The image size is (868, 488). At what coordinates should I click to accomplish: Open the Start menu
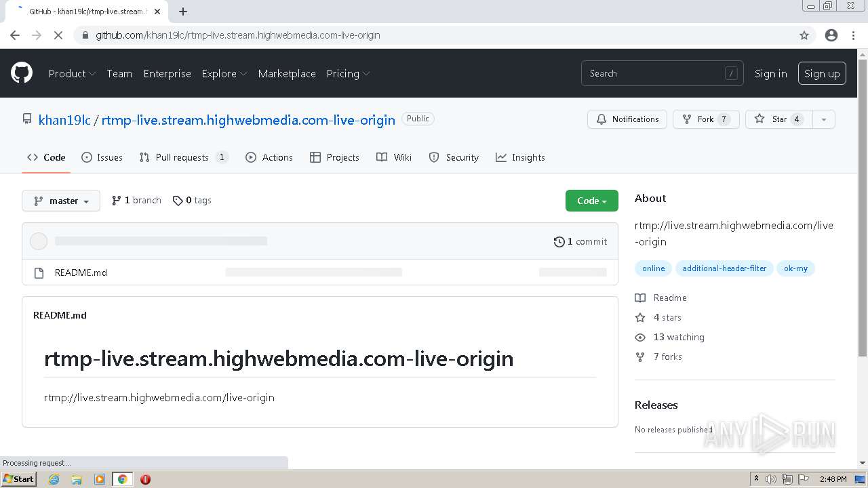(x=19, y=479)
